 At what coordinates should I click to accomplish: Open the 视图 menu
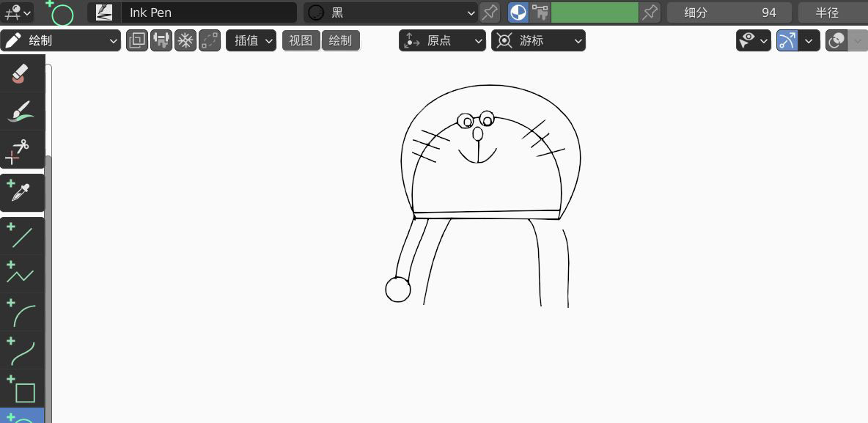[301, 40]
